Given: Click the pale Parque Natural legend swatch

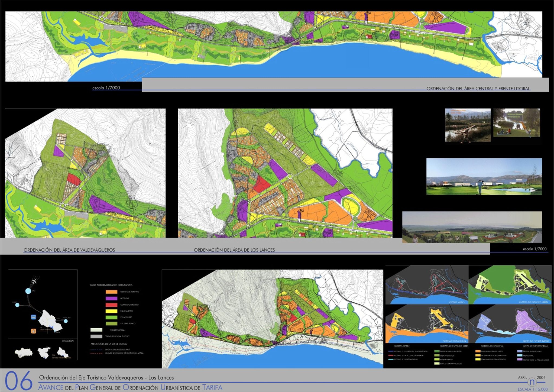Looking at the screenshot, I should (x=96, y=330).
